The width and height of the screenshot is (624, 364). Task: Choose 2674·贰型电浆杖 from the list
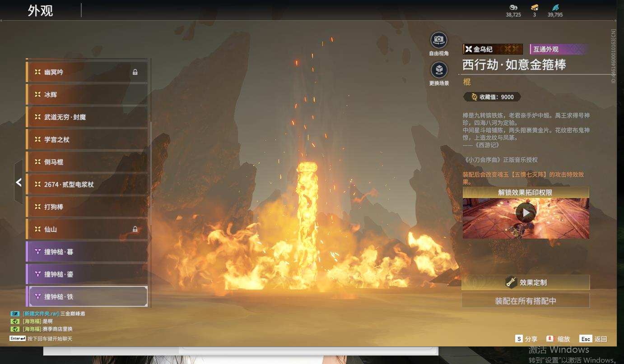coord(87,184)
